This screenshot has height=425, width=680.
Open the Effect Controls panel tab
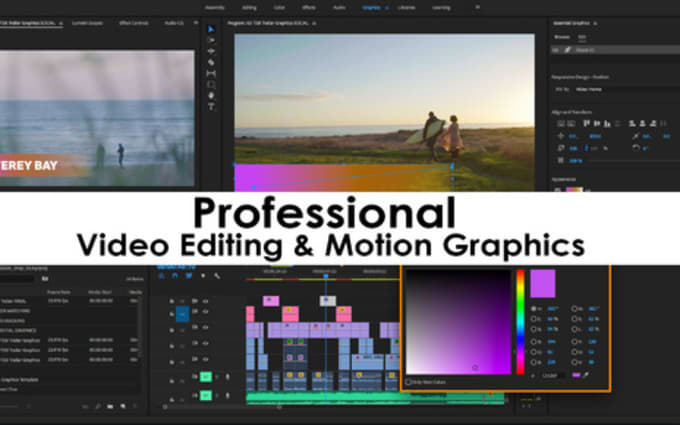(x=134, y=23)
